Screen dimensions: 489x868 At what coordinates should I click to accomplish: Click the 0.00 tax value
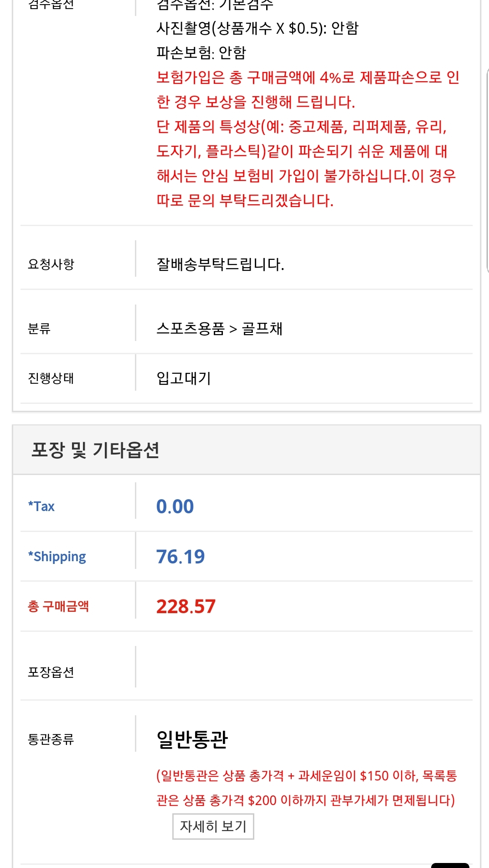tap(175, 506)
